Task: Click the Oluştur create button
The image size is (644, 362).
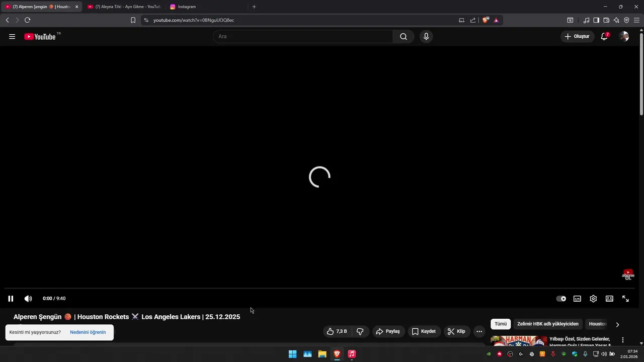Action: [x=577, y=36]
